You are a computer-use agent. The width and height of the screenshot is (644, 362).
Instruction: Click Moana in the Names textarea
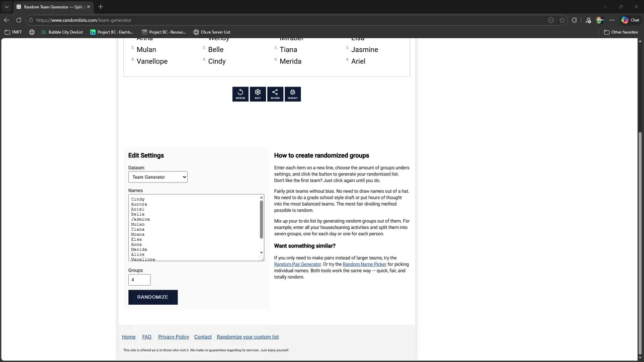137,234
